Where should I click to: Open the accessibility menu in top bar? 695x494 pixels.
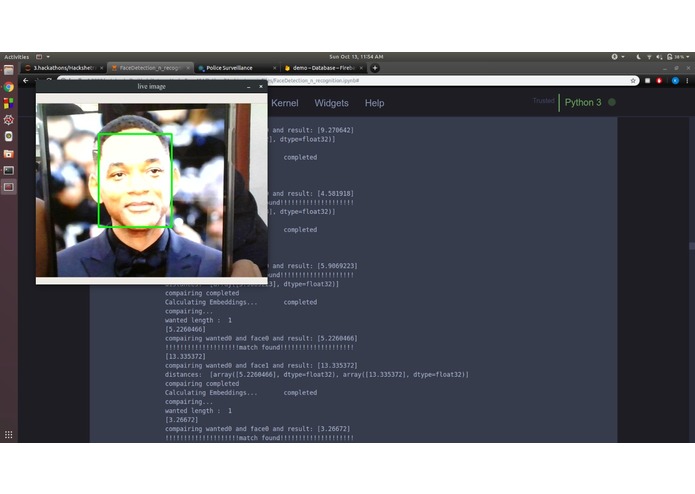617,57
